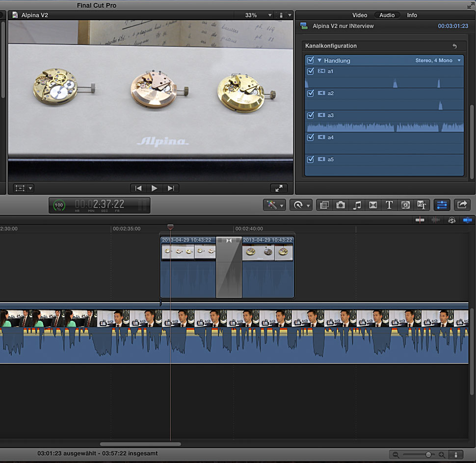Open the Music and Sound browser
This screenshot has width=476, height=463.
coord(357,205)
